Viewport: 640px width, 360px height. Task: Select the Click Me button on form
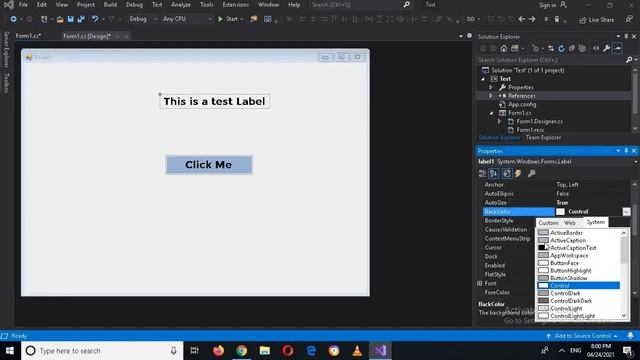click(x=209, y=164)
